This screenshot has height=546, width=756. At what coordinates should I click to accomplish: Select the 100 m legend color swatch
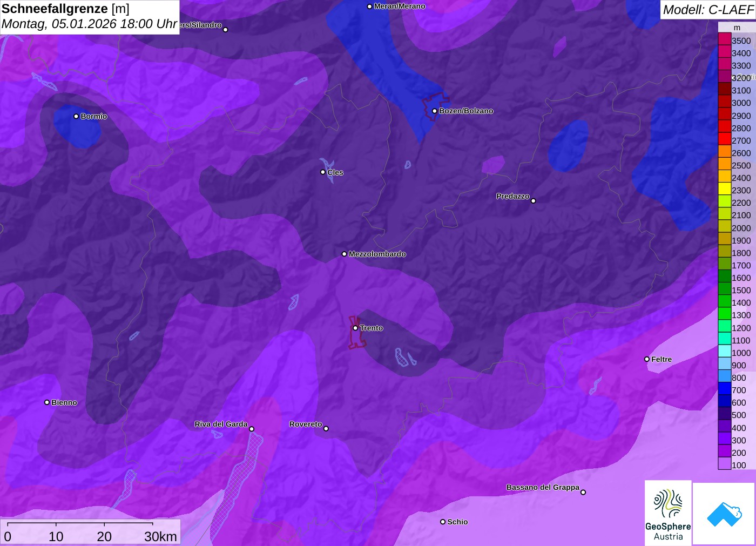[x=725, y=463]
